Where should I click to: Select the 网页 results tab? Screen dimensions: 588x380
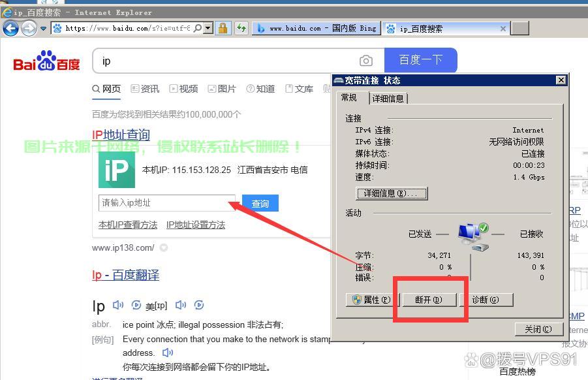(x=106, y=89)
